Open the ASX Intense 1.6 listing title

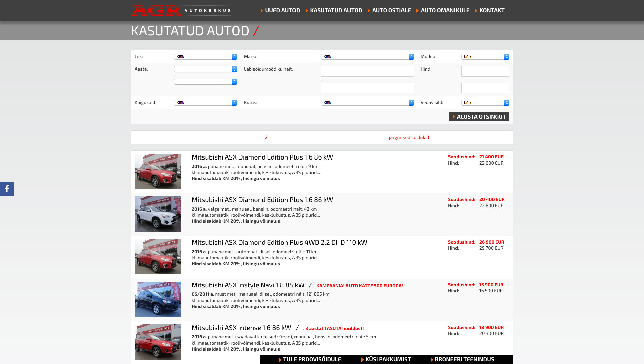coord(241,328)
